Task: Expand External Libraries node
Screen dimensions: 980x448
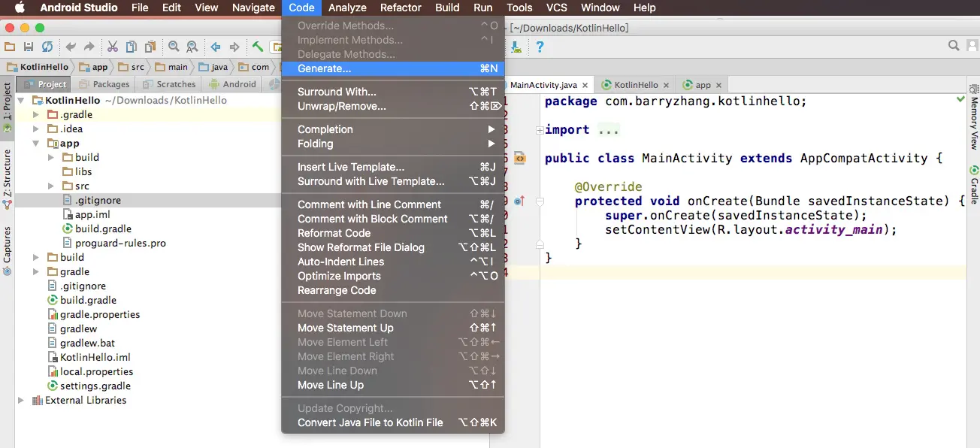Action: 21,401
